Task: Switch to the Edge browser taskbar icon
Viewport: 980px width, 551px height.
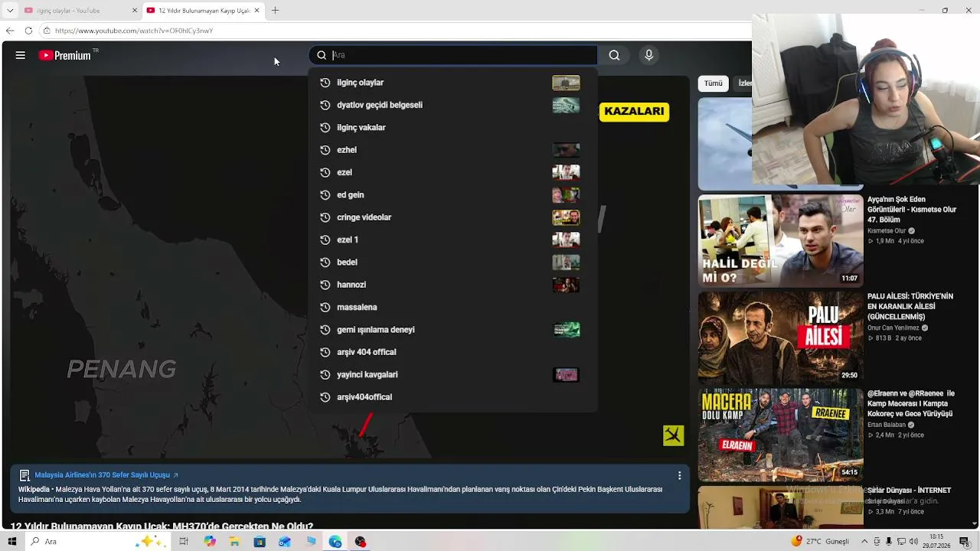Action: pos(335,542)
